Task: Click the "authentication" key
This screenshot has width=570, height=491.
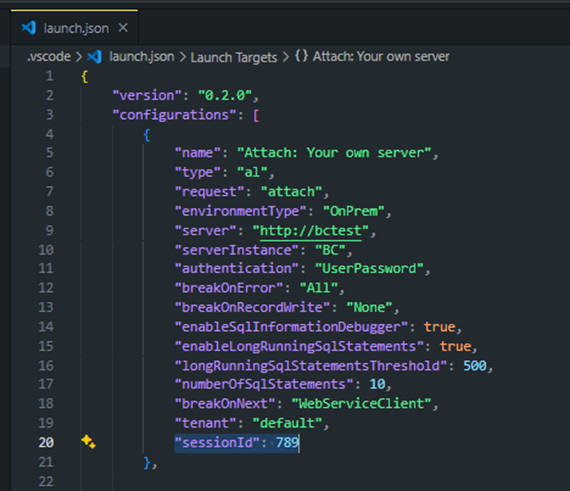Action: click(237, 269)
